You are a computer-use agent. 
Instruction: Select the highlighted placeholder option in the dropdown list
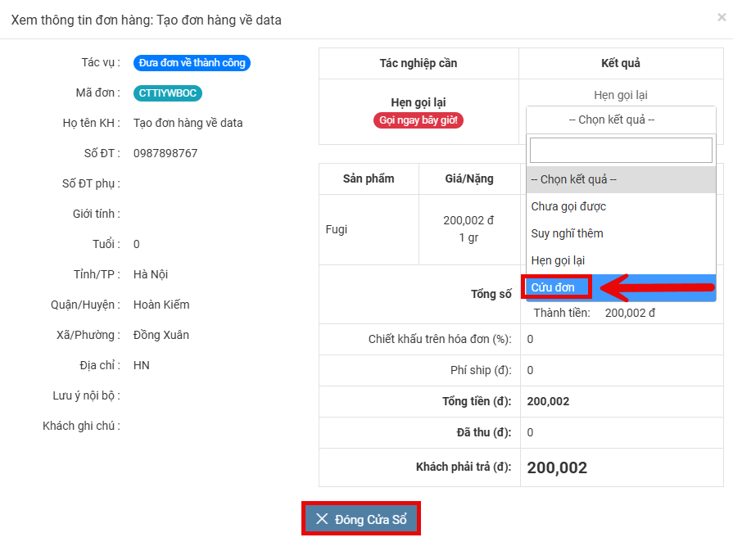[620, 179]
